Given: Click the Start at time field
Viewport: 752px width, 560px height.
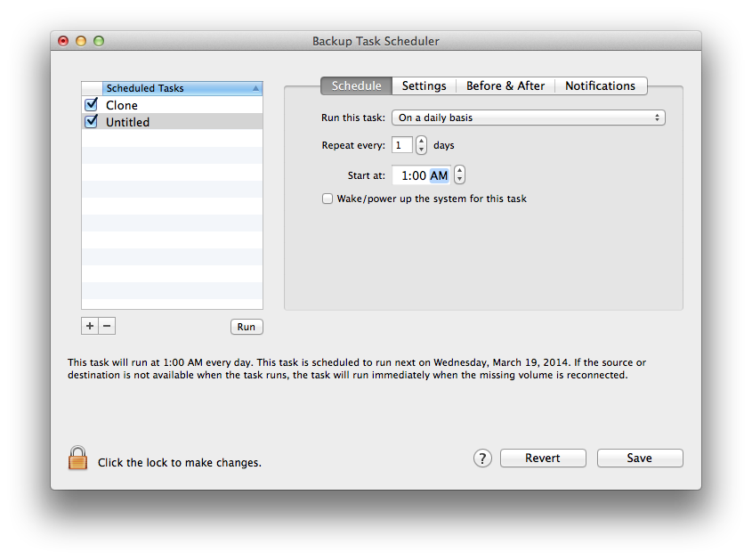Looking at the screenshot, I should 422,175.
